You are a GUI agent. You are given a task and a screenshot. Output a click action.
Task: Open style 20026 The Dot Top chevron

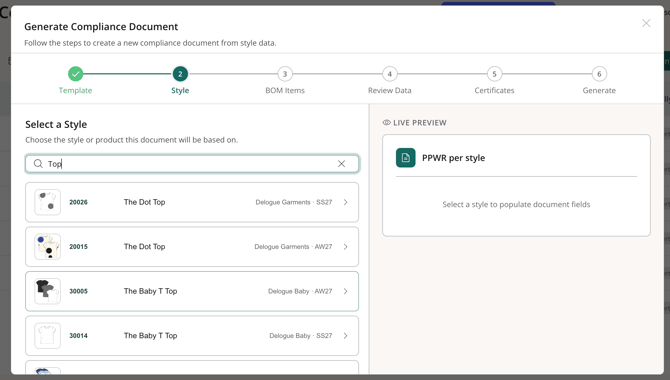(x=345, y=202)
